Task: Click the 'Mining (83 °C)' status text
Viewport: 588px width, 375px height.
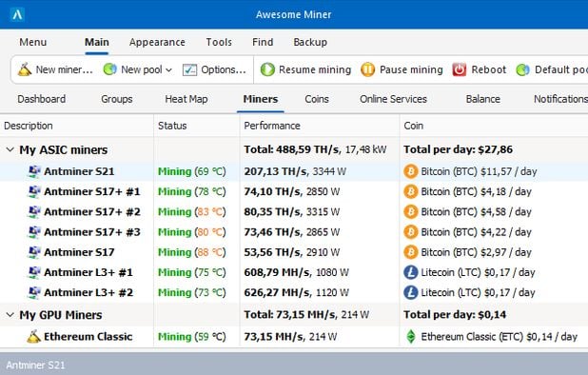Action: click(192, 212)
